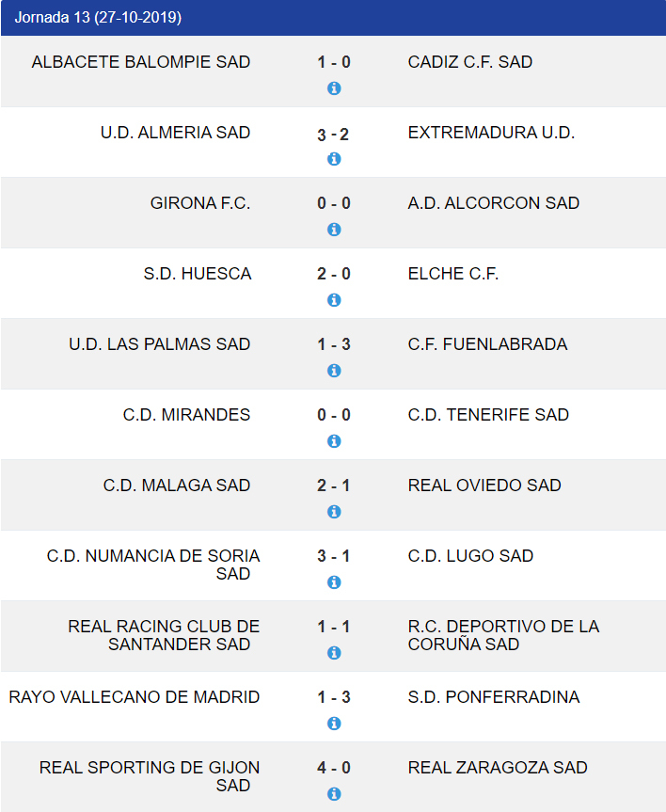The width and height of the screenshot is (666, 812).
Task: Select team name ALBACETE BALOMPIE SAD
Action: (x=141, y=62)
